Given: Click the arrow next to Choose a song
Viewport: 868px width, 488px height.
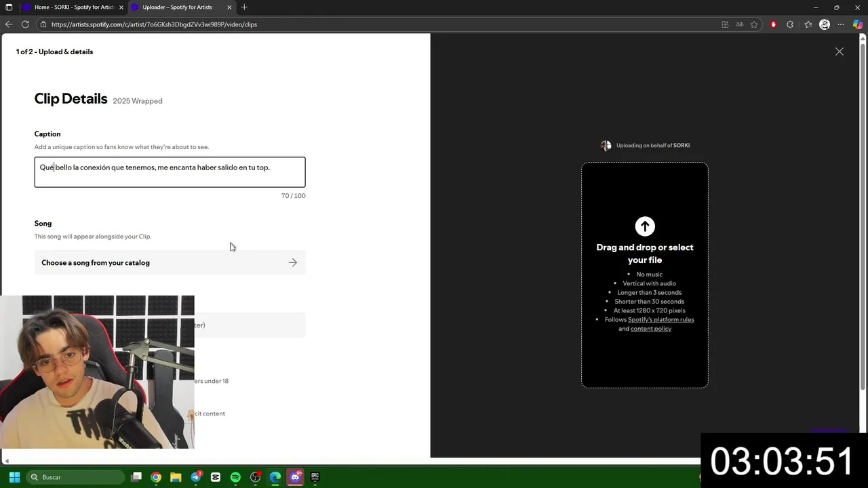Looking at the screenshot, I should tap(292, 263).
